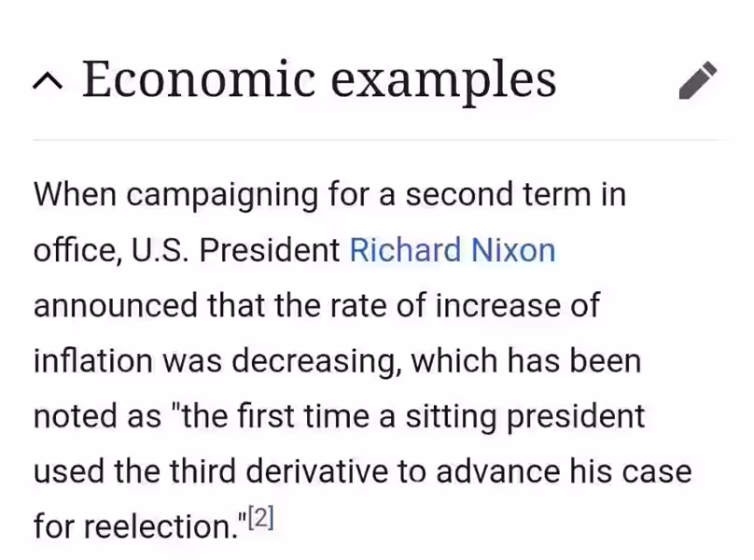Click the word "sitting" in the quotation
This screenshot has height=560, width=754.
pyautogui.click(x=451, y=416)
